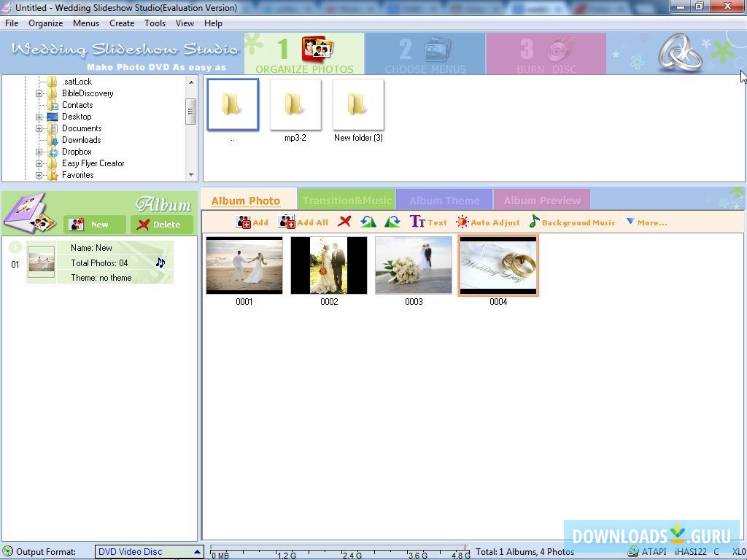
Task: Rotate photo left with the green arrow icon
Action: pyautogui.click(x=367, y=222)
